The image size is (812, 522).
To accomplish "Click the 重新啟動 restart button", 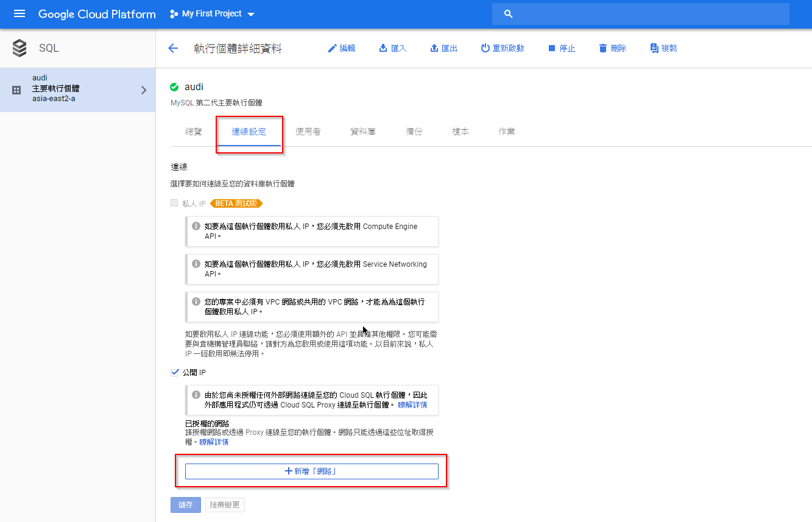I will [x=502, y=48].
